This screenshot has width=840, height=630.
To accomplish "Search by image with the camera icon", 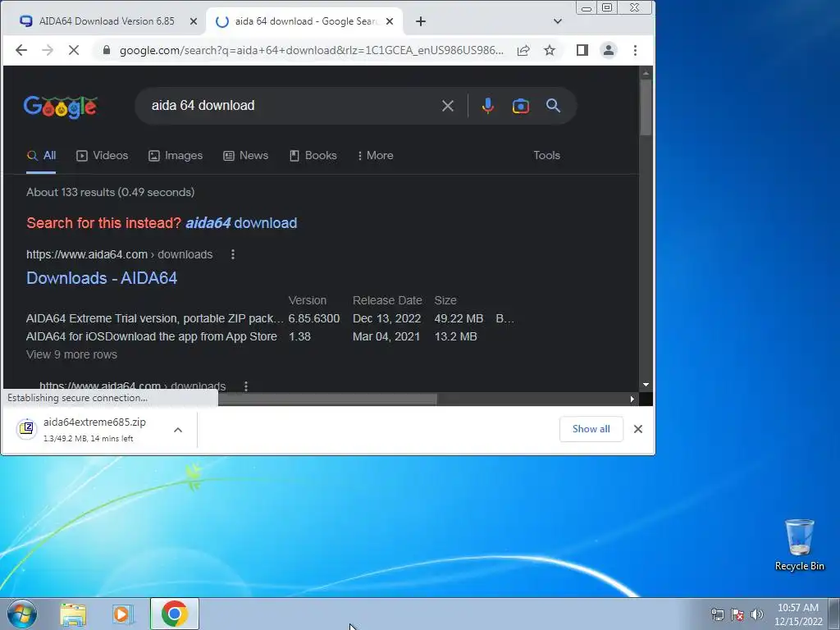I will [x=521, y=106].
